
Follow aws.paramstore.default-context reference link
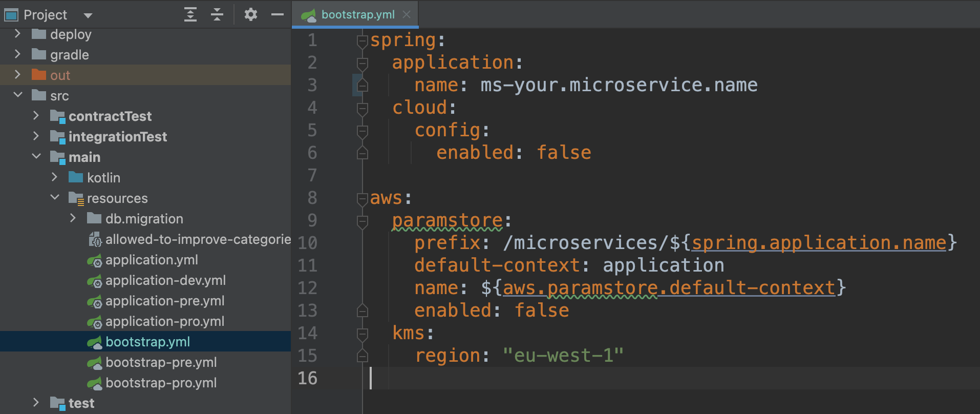click(x=669, y=287)
